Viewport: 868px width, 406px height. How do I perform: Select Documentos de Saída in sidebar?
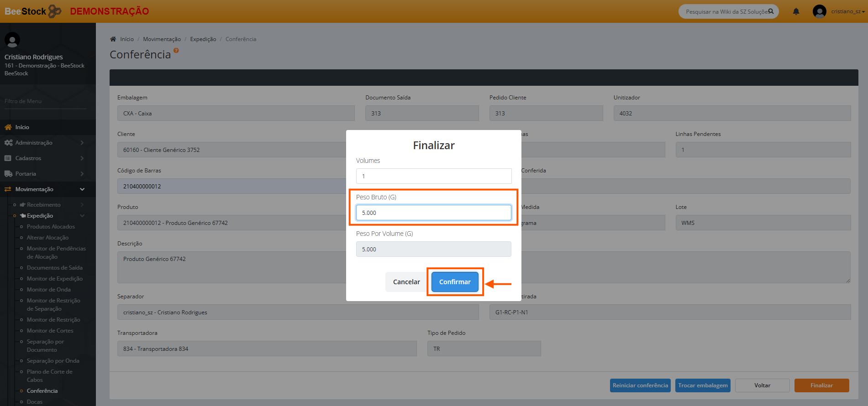pos(54,268)
